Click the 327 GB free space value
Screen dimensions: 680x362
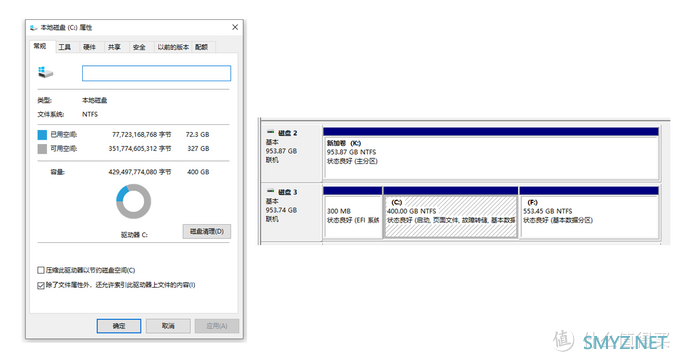198,149
